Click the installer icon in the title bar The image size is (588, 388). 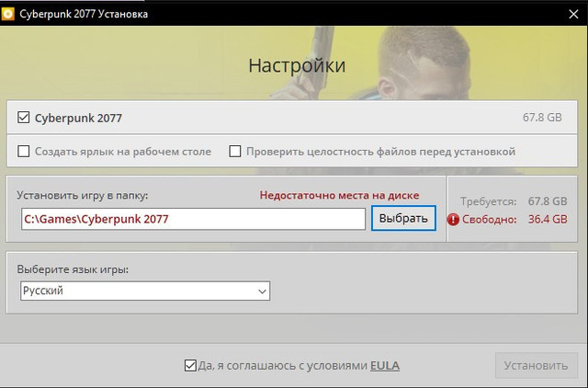coord(10,15)
